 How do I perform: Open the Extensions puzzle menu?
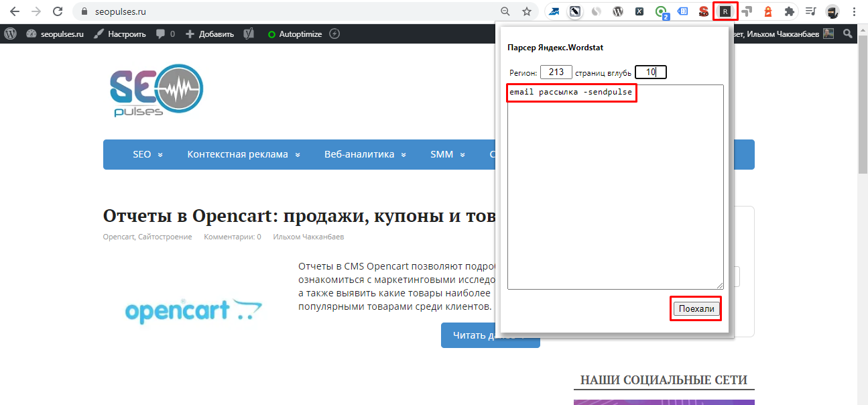[x=789, y=11]
